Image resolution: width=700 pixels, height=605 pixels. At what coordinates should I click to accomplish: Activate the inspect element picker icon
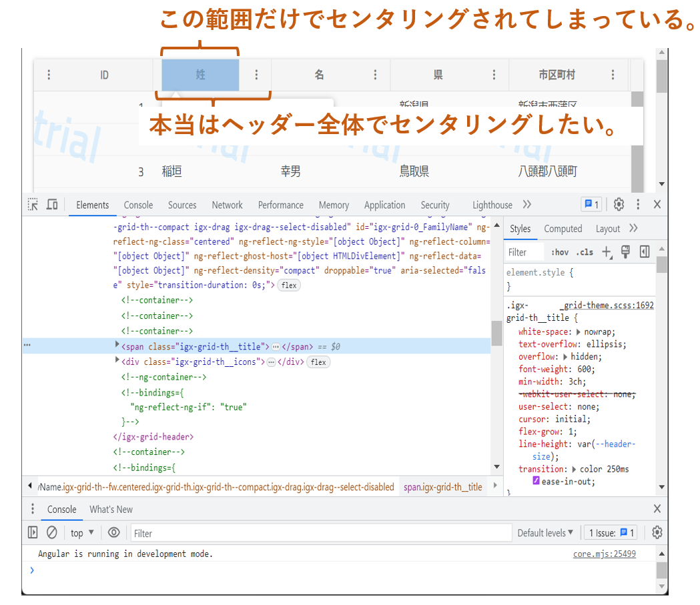click(x=33, y=205)
